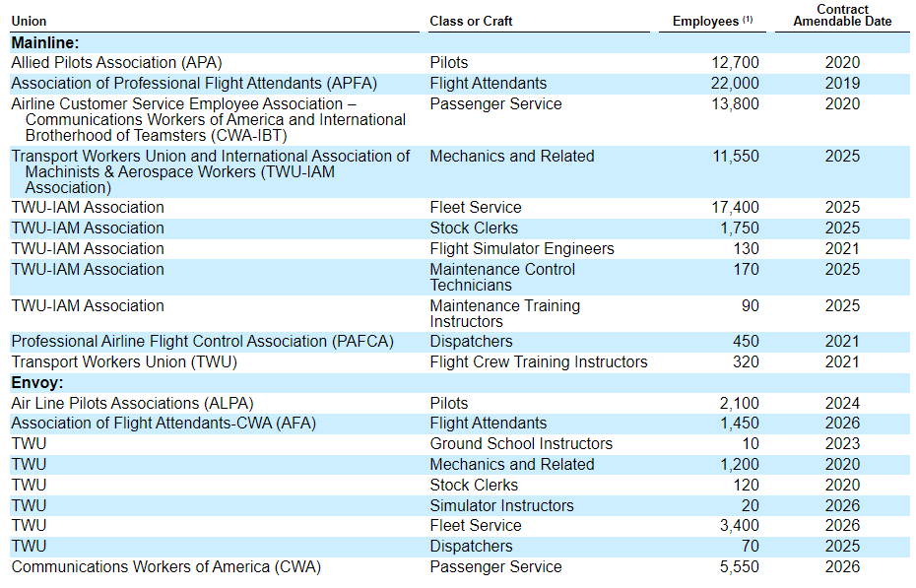916x588 pixels.
Task: Click Airline Customer Service Employee Association text
Action: pos(183,103)
